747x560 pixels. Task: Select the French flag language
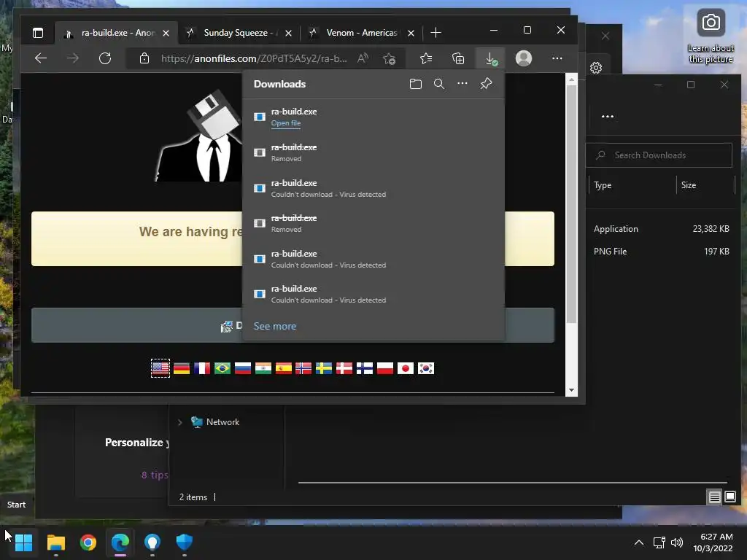coord(202,368)
